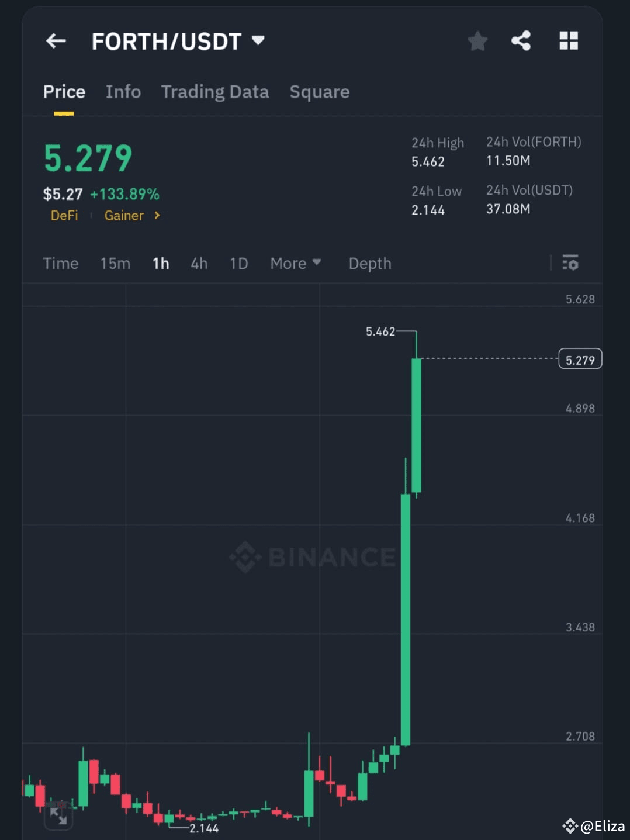Open the Gainer category chevron
630x840 pixels.
point(157,215)
